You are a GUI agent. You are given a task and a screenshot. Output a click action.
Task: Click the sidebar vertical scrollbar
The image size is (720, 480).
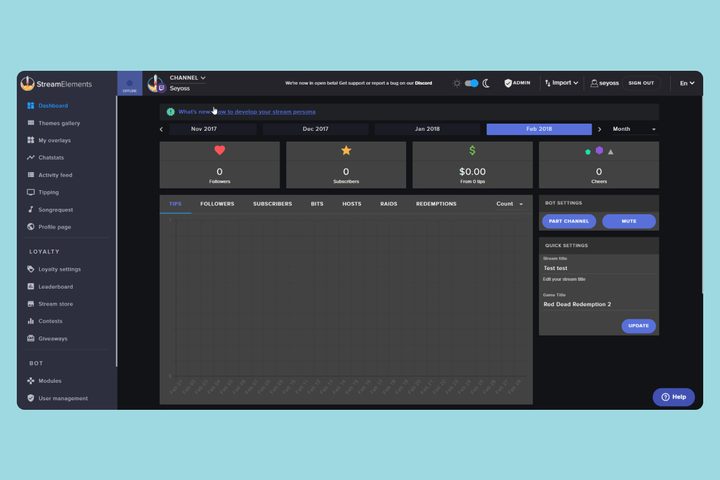(117, 232)
